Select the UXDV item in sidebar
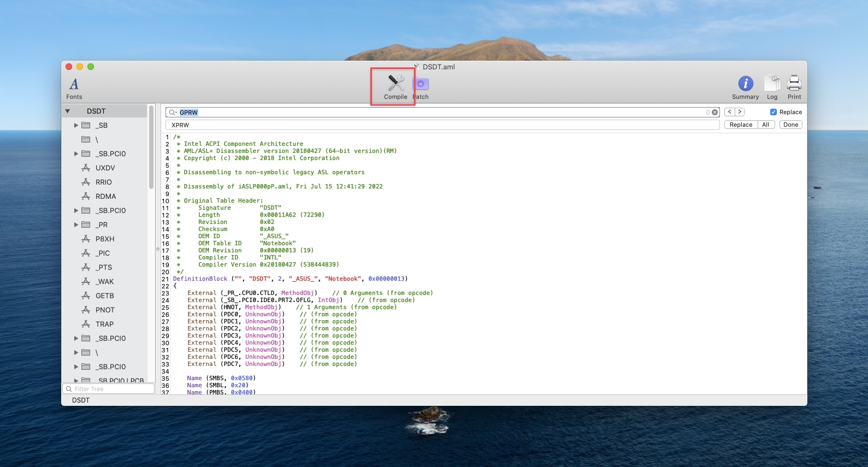This screenshot has width=868, height=467. point(105,168)
